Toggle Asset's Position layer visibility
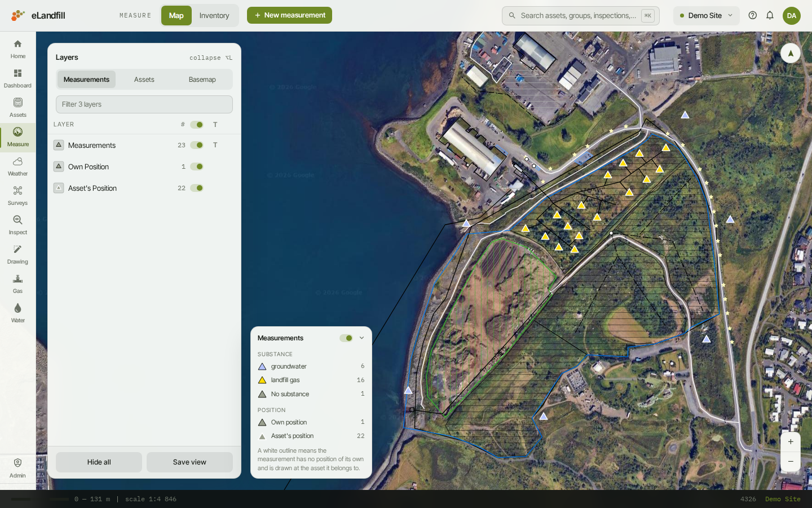812x508 pixels. (197, 188)
